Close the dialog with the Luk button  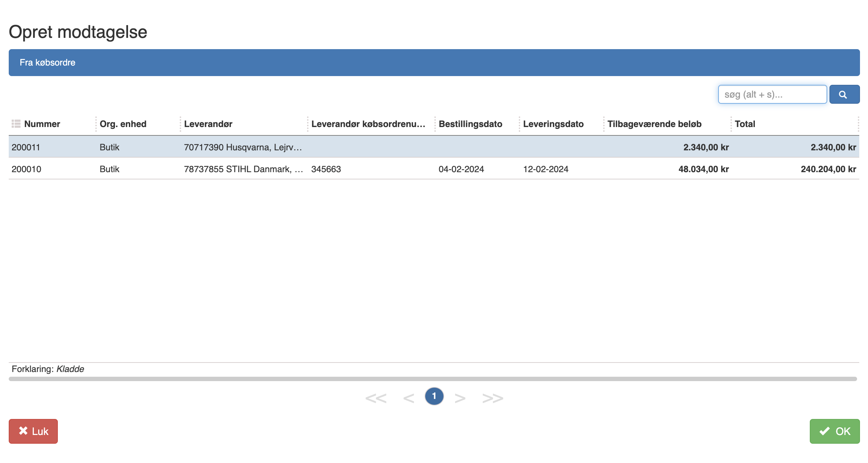33,431
